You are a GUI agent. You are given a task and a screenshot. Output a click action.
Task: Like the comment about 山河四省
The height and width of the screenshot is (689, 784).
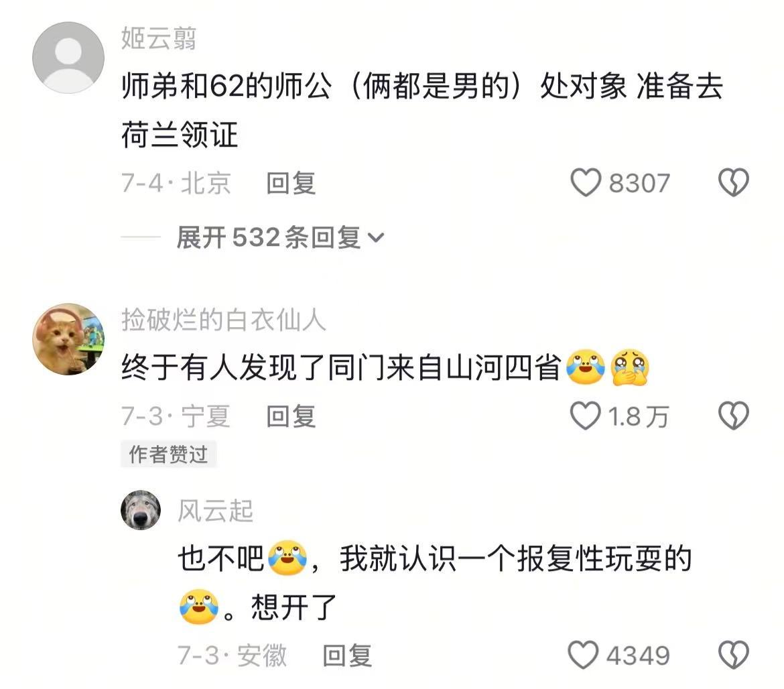(586, 416)
